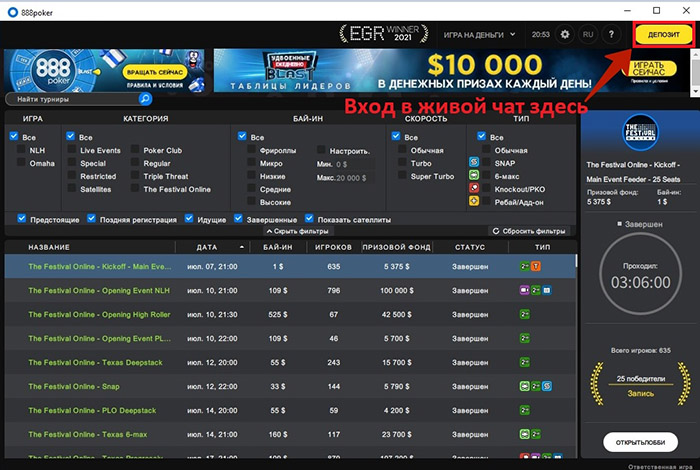Image resolution: width=700 pixels, height=470 pixels.
Task: Check the Live Events category
Action: [71, 149]
